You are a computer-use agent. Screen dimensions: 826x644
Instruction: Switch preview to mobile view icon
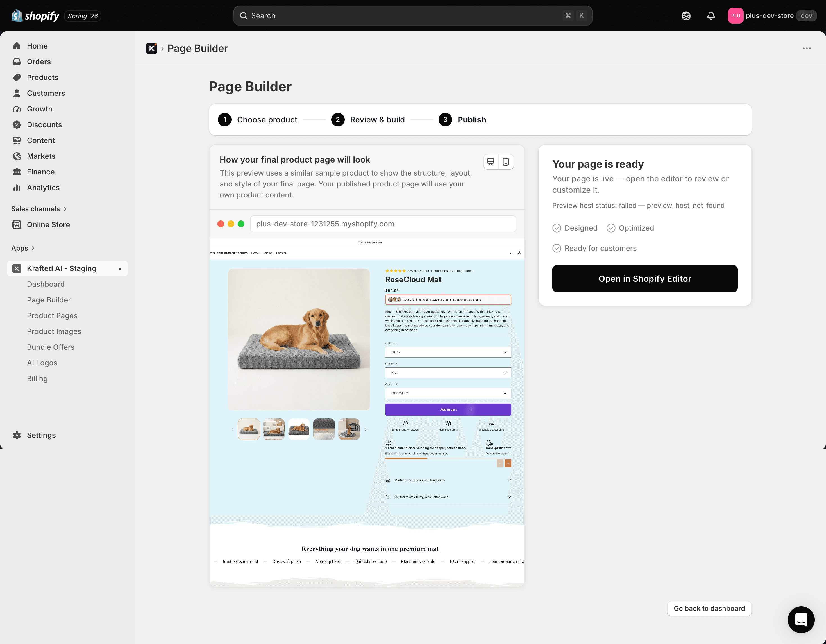coord(506,162)
